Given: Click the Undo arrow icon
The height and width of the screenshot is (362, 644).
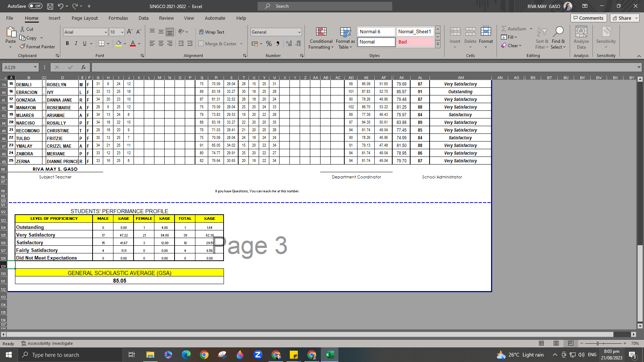Looking at the screenshot, I should 60,6.
